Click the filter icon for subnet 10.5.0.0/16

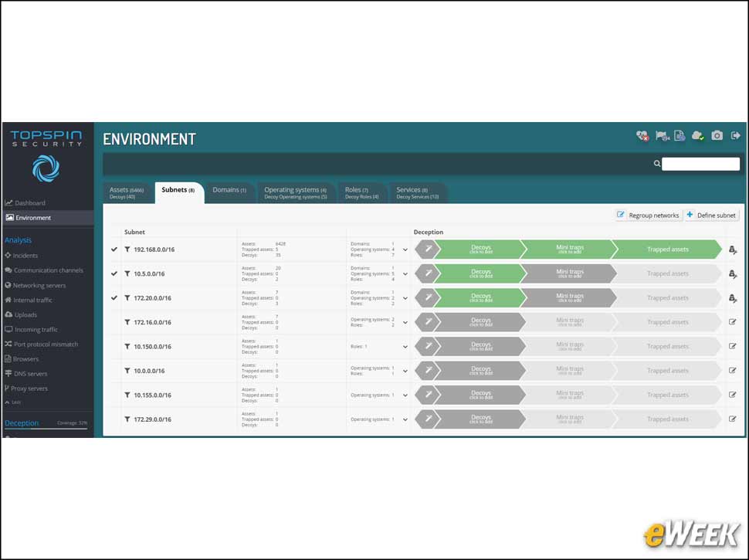click(127, 273)
